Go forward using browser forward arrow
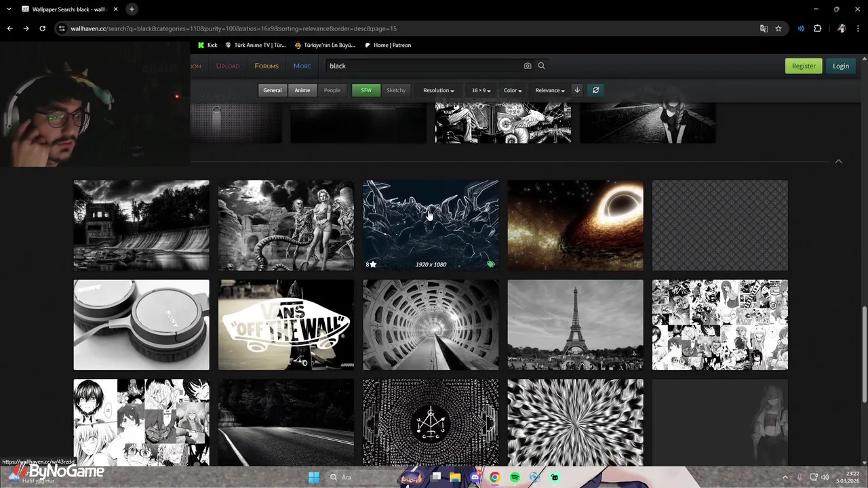 (26, 28)
